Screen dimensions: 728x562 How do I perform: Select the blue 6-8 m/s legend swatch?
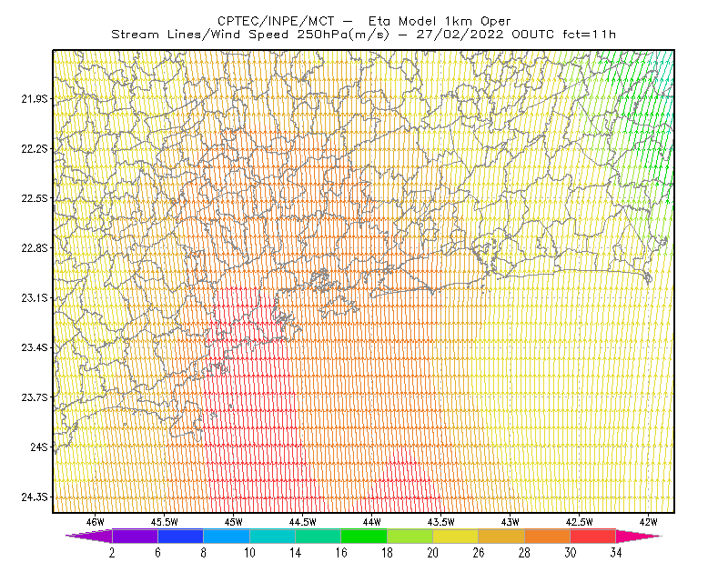click(180, 536)
